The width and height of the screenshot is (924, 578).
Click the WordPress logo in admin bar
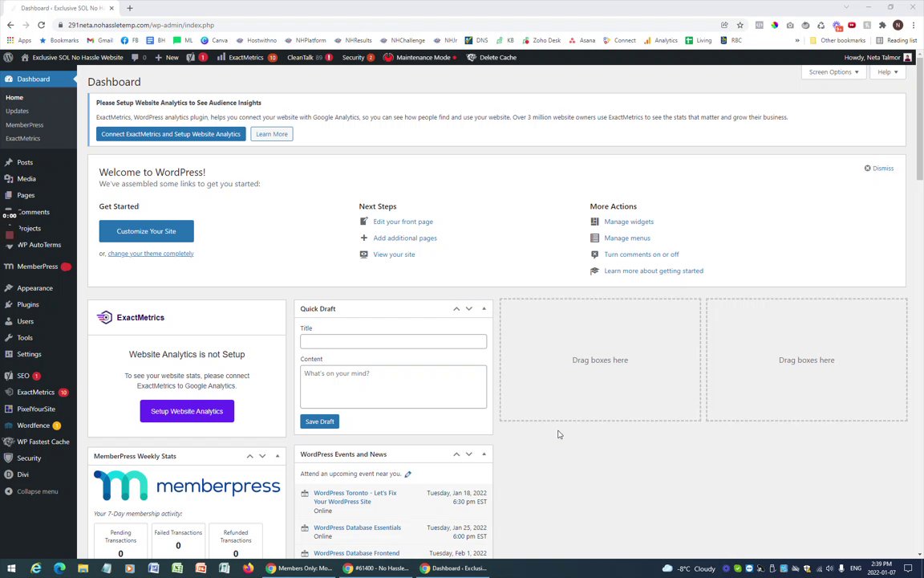pyautogui.click(x=8, y=57)
